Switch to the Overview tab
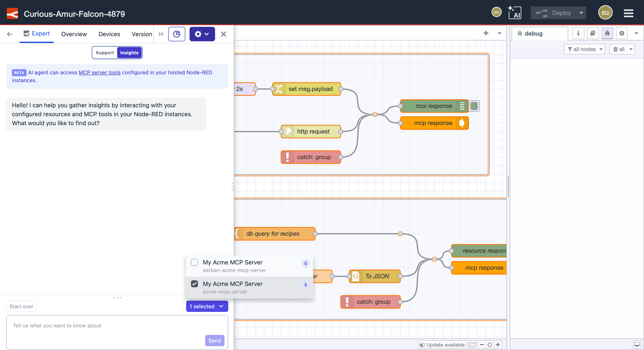The width and height of the screenshot is (644, 350). (74, 34)
